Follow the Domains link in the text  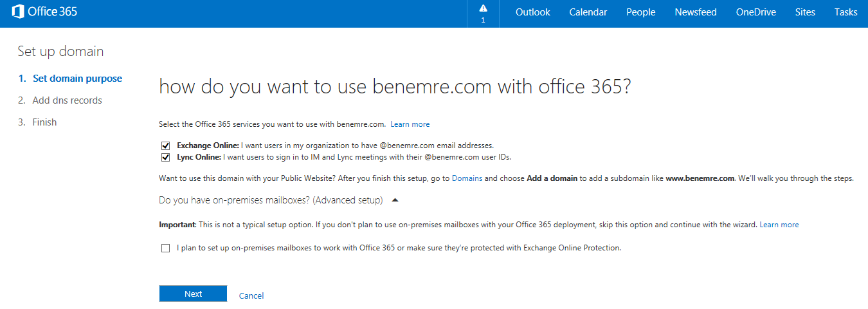[x=467, y=178]
